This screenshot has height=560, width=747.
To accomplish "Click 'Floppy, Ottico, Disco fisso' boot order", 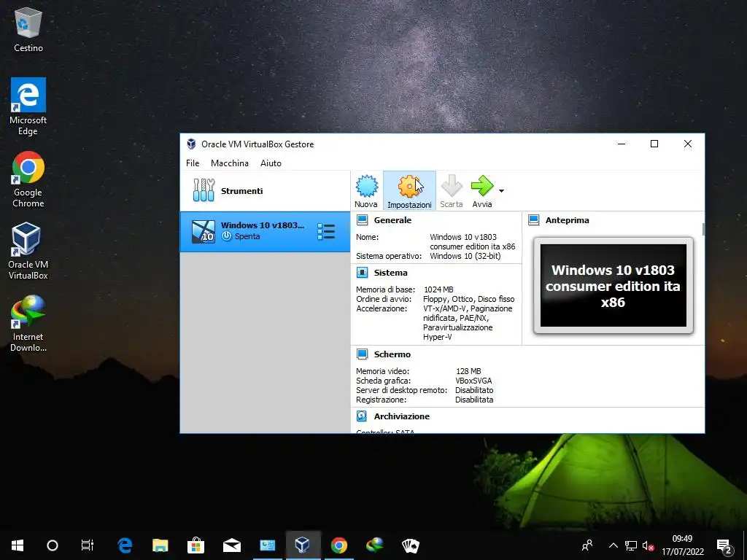I will pos(469,299).
